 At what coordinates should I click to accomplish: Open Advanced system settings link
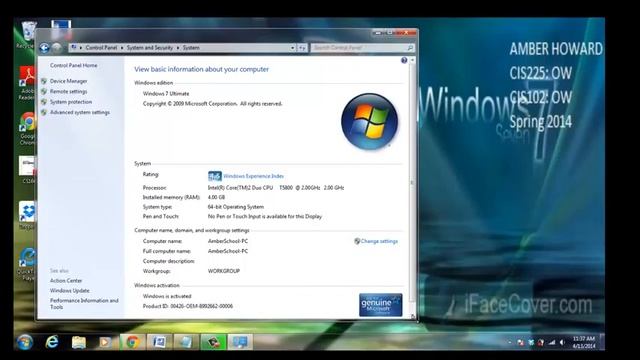[x=80, y=112]
